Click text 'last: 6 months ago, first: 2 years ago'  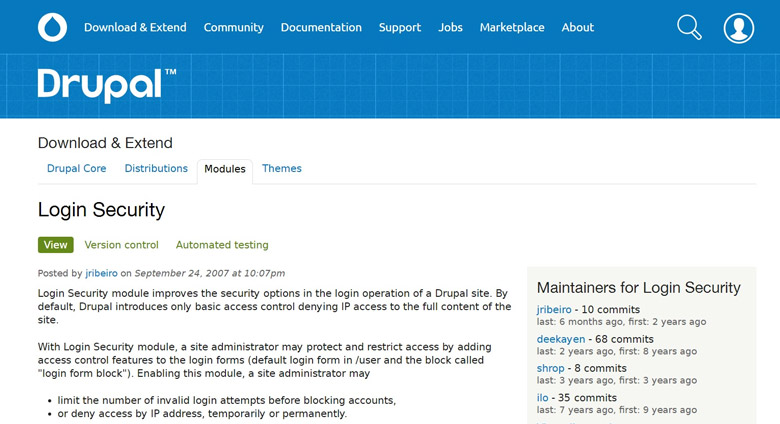click(621, 322)
